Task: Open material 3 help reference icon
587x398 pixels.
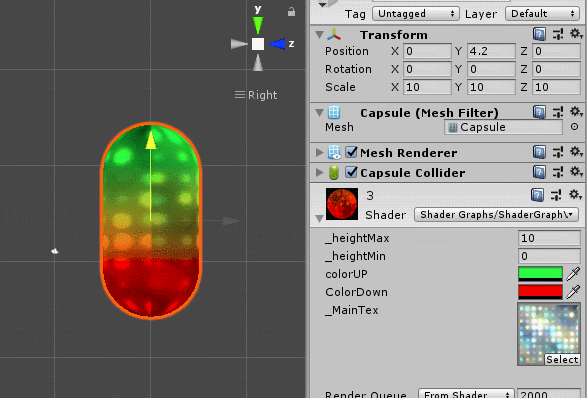Action: tap(538, 195)
